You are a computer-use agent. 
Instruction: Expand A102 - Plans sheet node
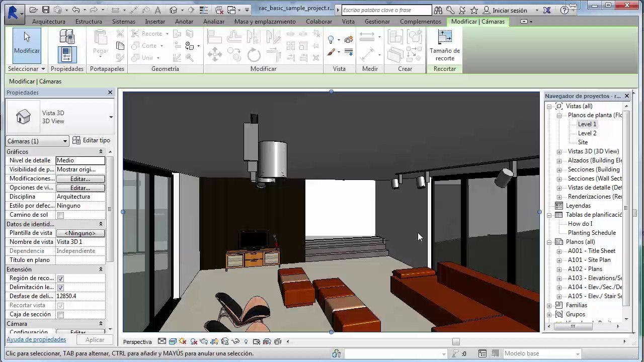[x=559, y=269]
